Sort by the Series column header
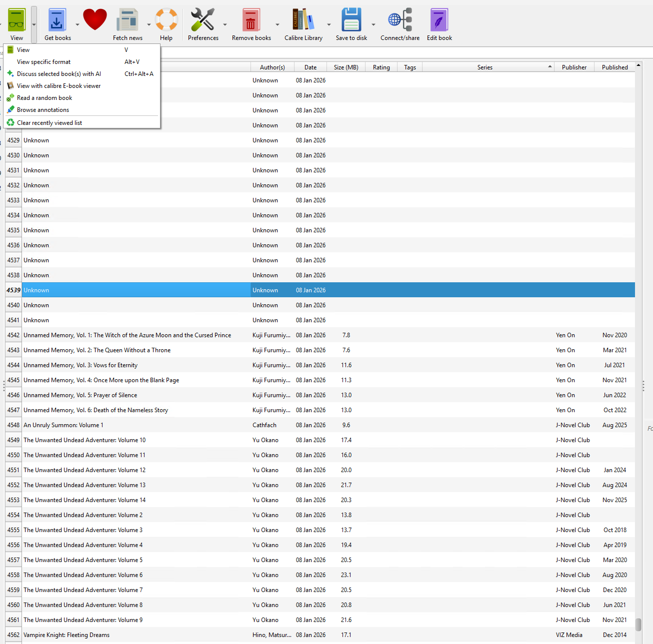Screen dimensions: 653x644 pyautogui.click(x=488, y=67)
